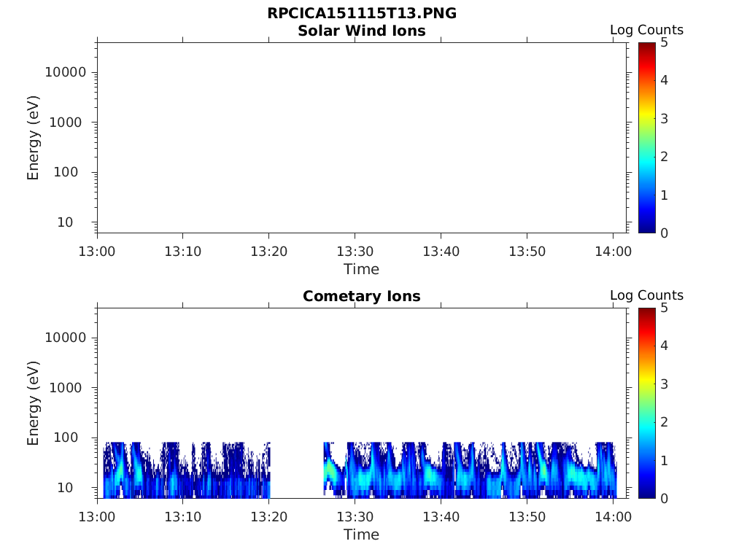Click the 13:30 tick label of lower plot
Image resolution: width=747 pixels, height=560 pixels.
coord(355,517)
